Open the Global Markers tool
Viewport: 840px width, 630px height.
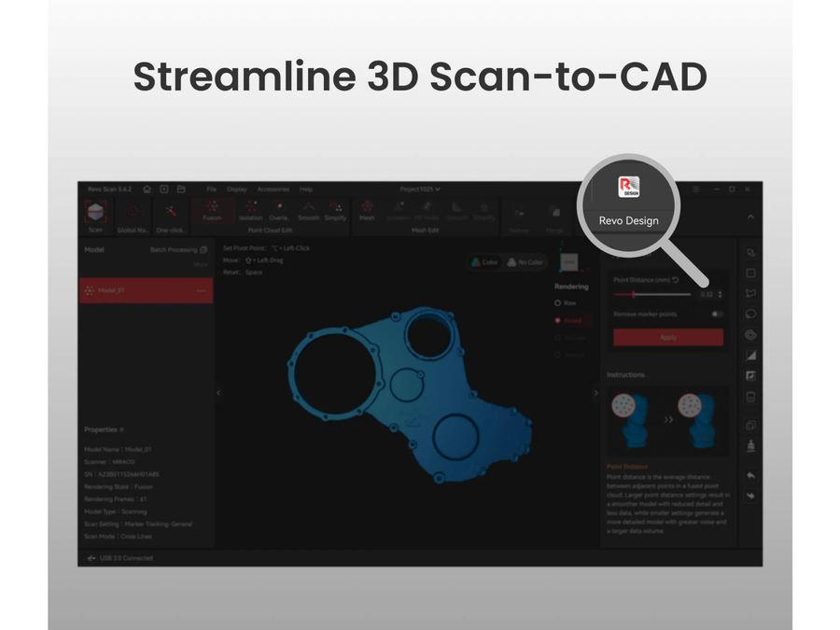click(x=133, y=217)
